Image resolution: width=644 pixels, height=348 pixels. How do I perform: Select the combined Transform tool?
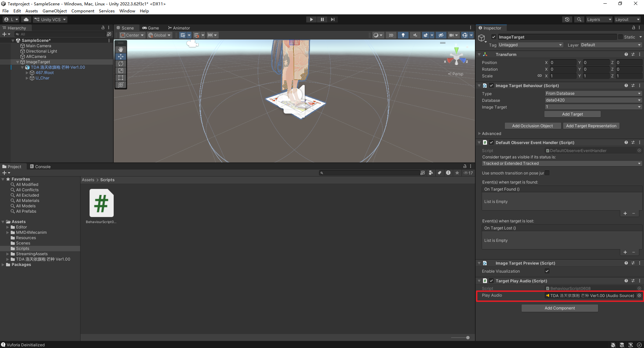121,85
